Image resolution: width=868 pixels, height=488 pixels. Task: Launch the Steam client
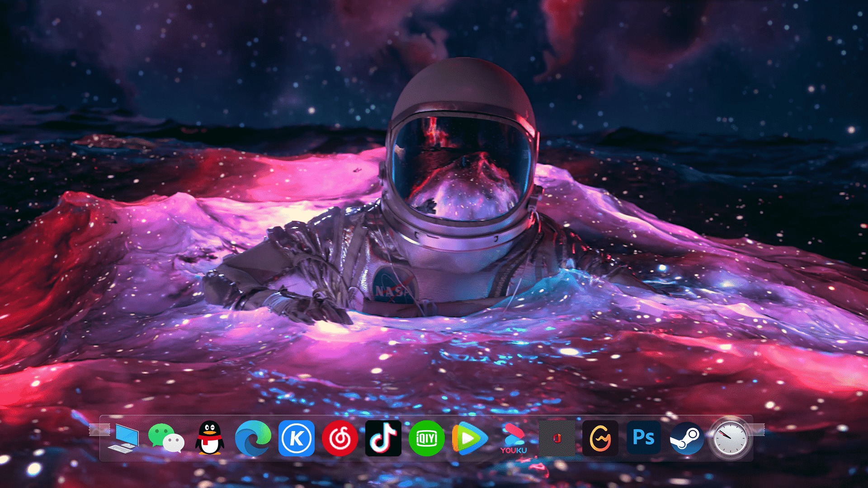click(687, 438)
